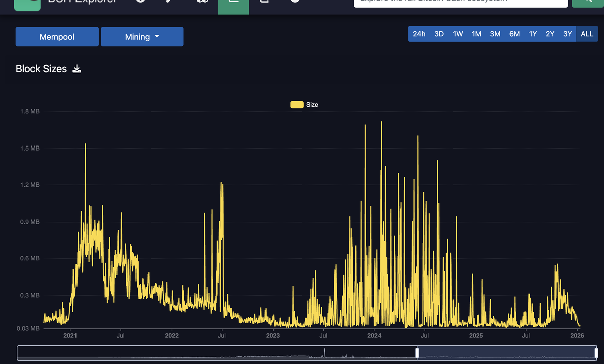Open the Mining dropdown
604x364 pixels.
(142, 36)
